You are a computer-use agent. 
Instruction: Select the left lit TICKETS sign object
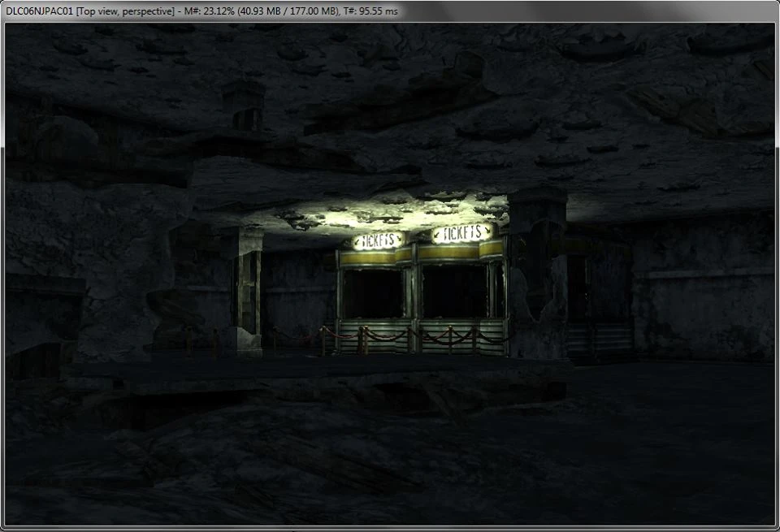coord(379,240)
